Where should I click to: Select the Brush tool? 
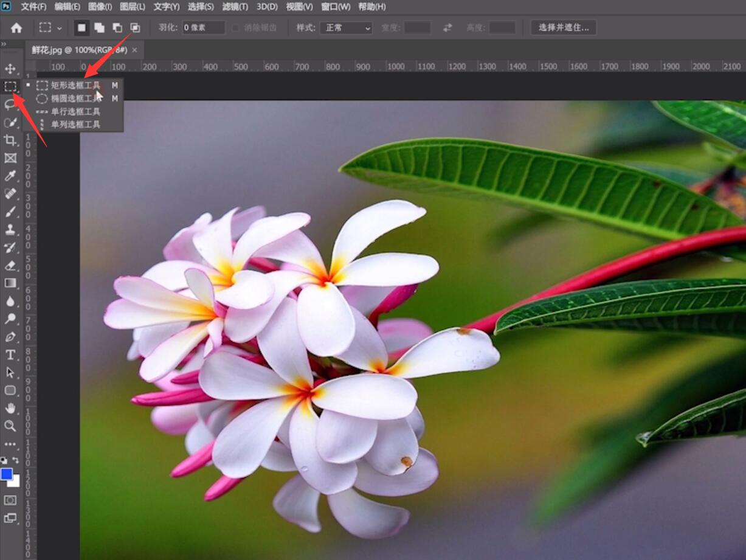[x=10, y=212]
